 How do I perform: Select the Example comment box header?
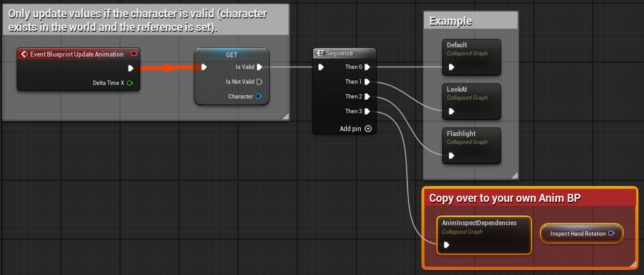pyautogui.click(x=470, y=21)
